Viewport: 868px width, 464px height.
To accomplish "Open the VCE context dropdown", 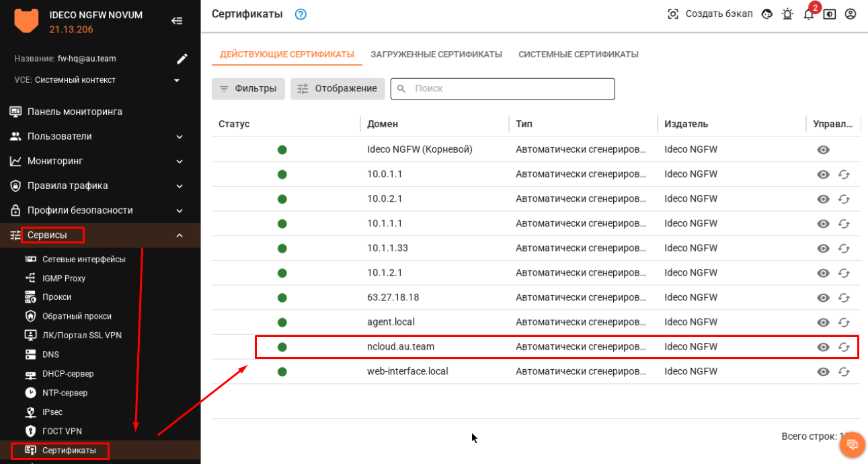I will point(177,81).
